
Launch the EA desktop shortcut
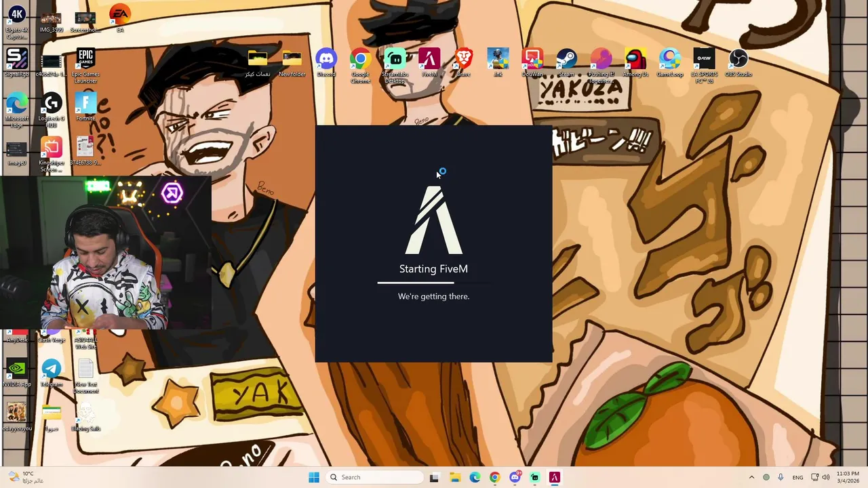(120, 19)
